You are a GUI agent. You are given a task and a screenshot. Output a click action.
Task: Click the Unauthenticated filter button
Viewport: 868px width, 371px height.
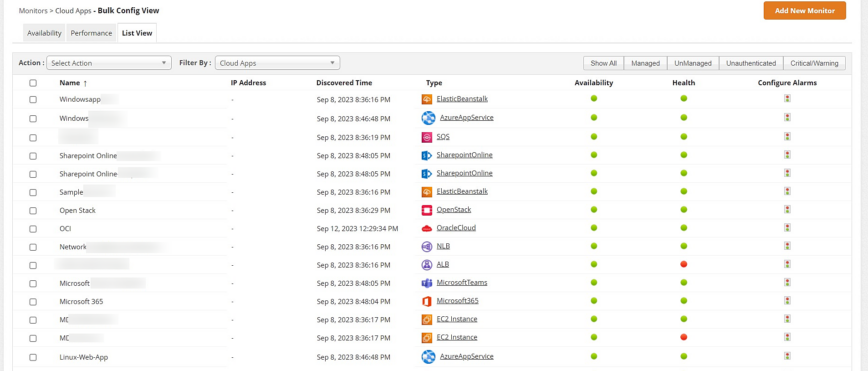(x=751, y=64)
